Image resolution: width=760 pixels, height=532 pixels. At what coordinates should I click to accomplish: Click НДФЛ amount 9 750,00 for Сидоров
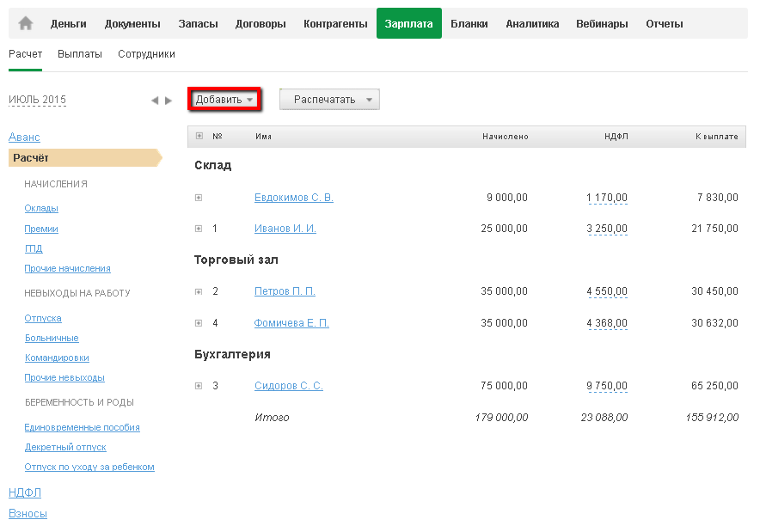pyautogui.click(x=607, y=386)
